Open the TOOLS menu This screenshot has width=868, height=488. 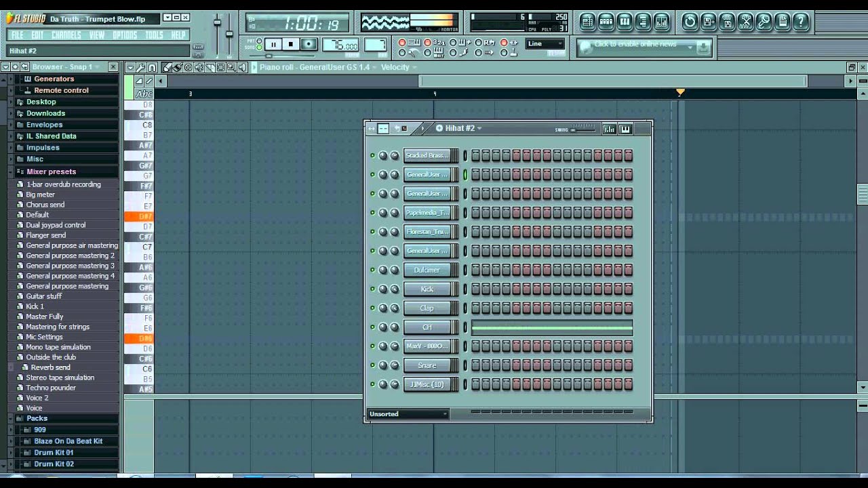(x=154, y=35)
